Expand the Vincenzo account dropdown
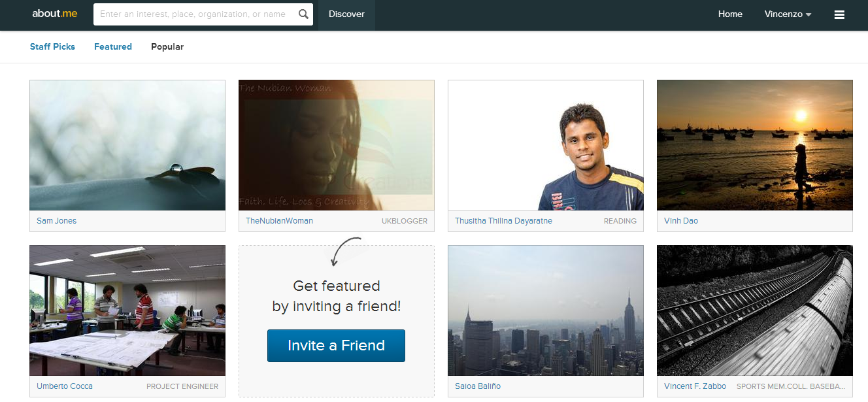This screenshot has width=868, height=402. [x=788, y=14]
